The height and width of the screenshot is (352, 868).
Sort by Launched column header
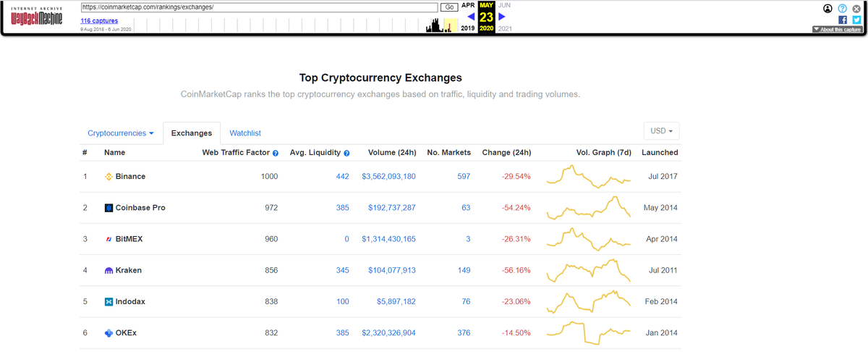pos(660,153)
